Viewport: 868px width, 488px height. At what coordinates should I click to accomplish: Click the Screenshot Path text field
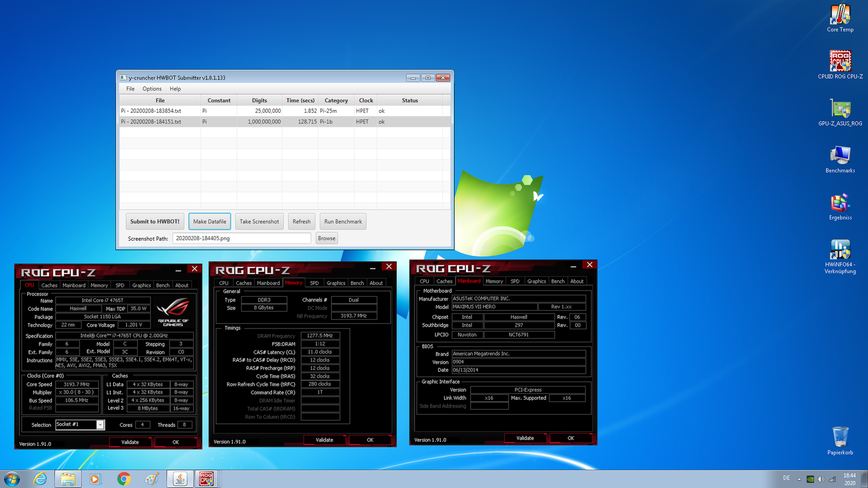tap(242, 238)
